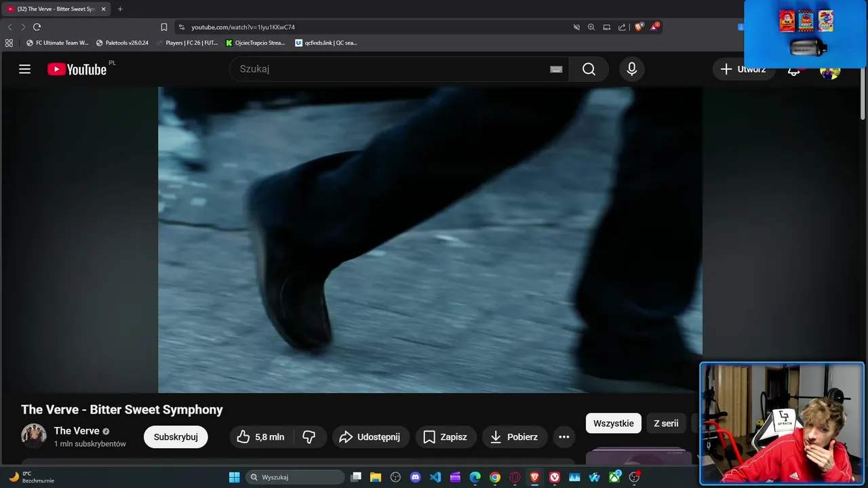Open the on-screen keyboard in search box
Screen dimensions: 868x488
coord(556,69)
